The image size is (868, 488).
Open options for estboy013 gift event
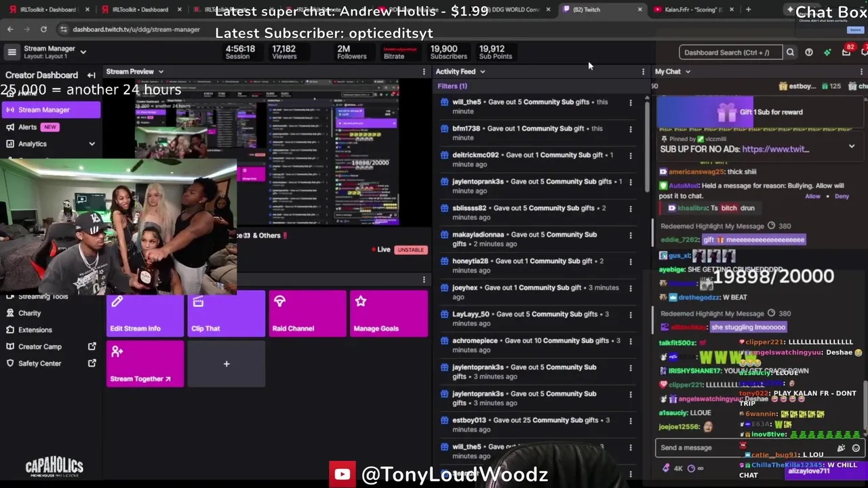[631, 421]
